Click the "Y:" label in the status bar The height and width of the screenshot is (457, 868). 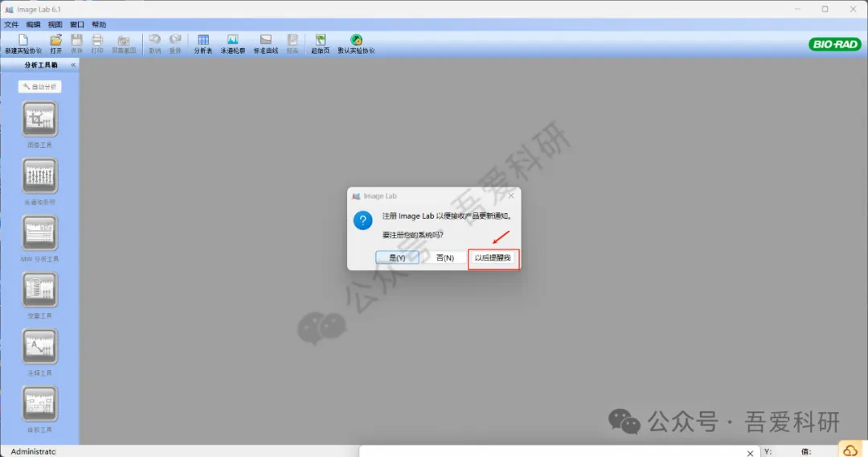(x=768, y=451)
